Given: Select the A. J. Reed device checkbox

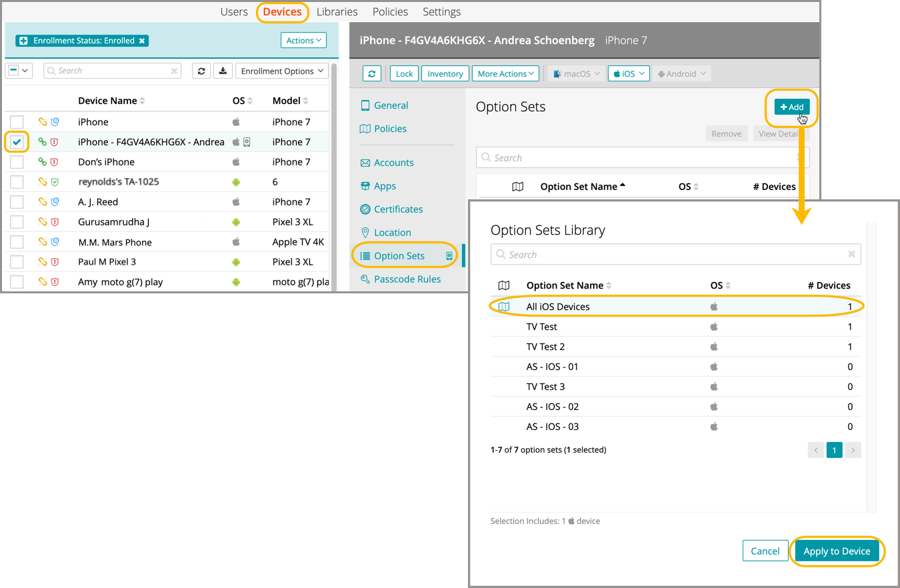Looking at the screenshot, I should tap(17, 202).
